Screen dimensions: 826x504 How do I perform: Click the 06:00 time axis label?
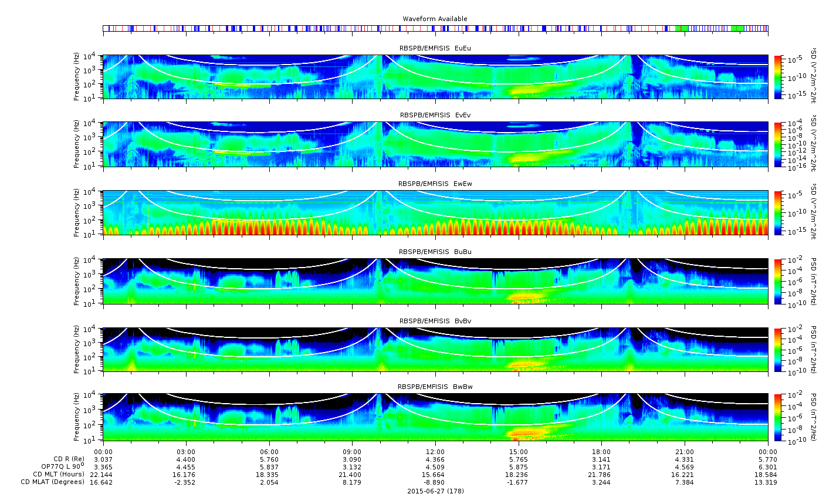click(x=269, y=451)
